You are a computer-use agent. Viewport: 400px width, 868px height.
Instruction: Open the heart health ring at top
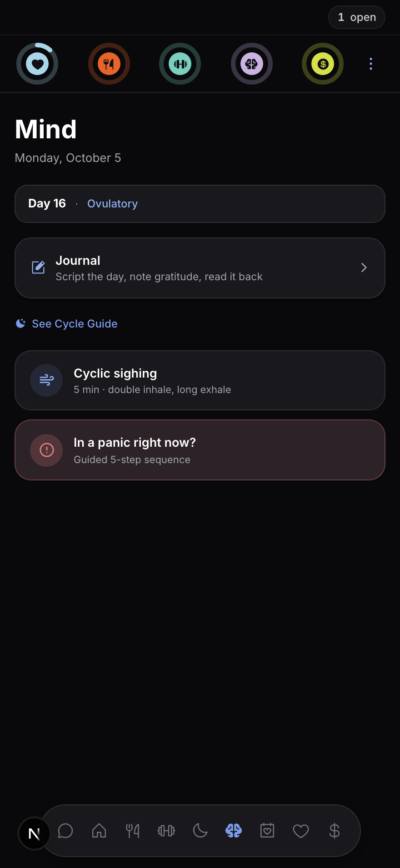click(37, 64)
